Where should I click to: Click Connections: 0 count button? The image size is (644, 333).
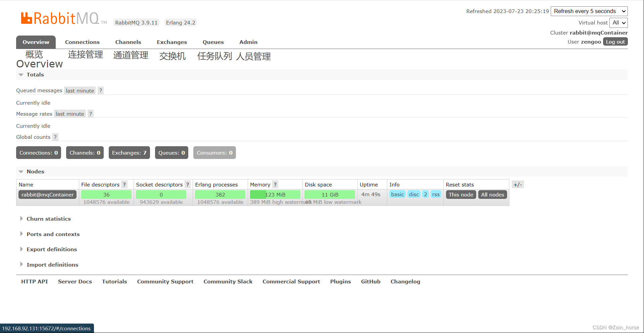click(39, 153)
